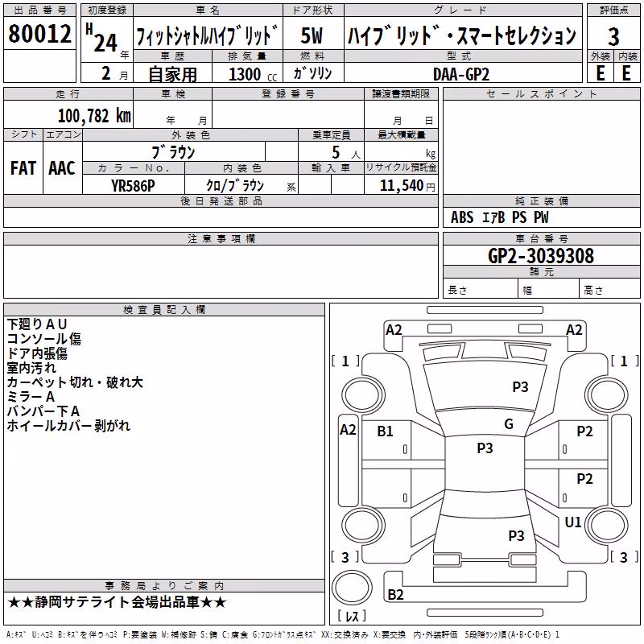Screen dimensions: 644x644
Task: Select B1 damage mark on diagram
Action: 385,431
